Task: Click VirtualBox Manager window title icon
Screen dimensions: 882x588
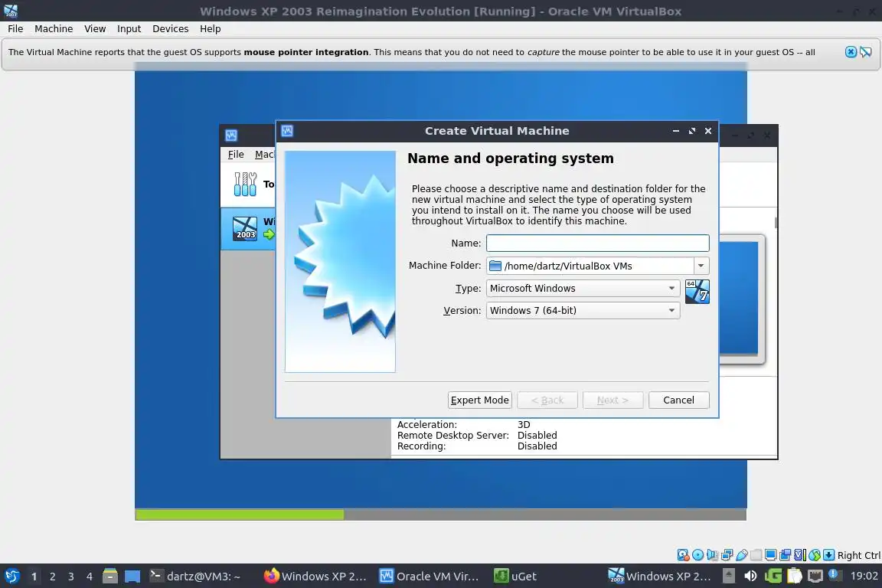Action: point(231,135)
